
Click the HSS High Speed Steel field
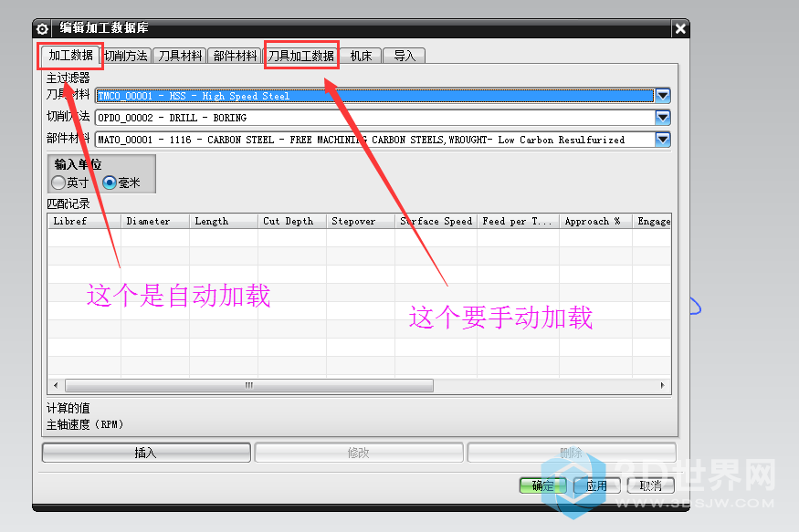click(x=374, y=96)
